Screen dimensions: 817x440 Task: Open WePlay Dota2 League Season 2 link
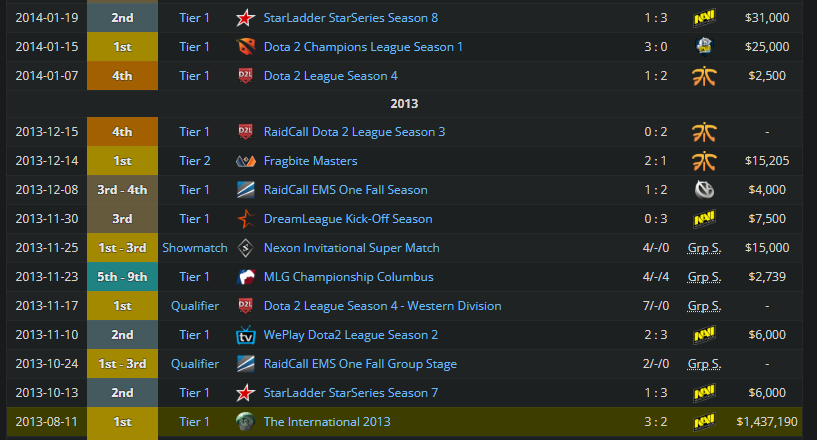point(351,335)
